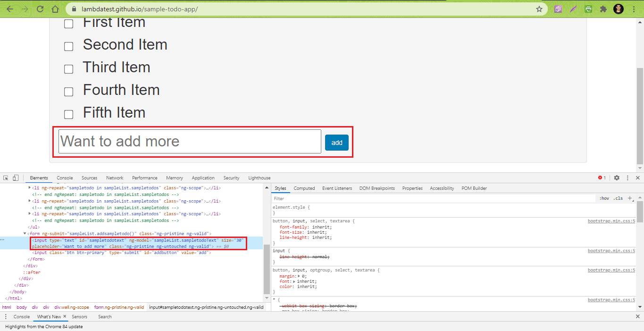The height and width of the screenshot is (331, 644).
Task: Reload the page with the refresh icon
Action: click(40, 9)
